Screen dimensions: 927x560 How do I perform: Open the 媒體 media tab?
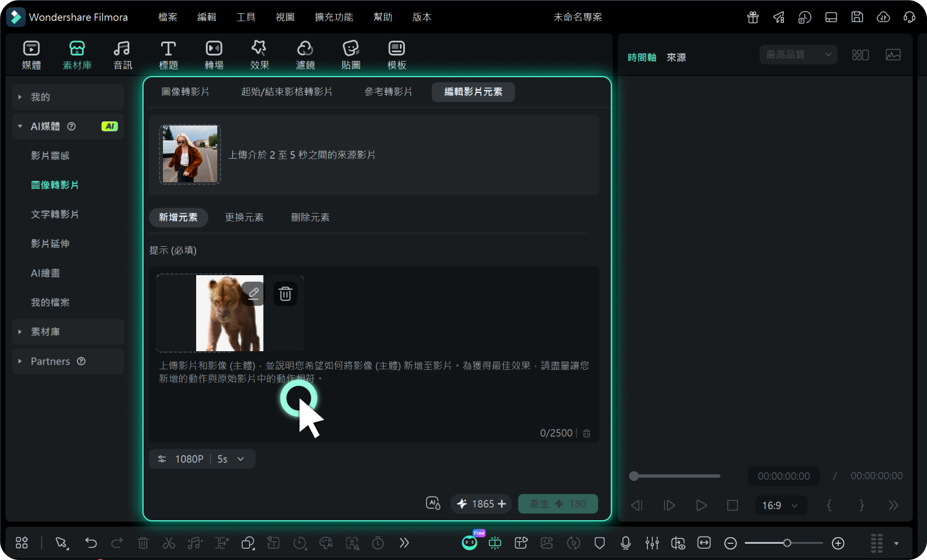tap(31, 55)
